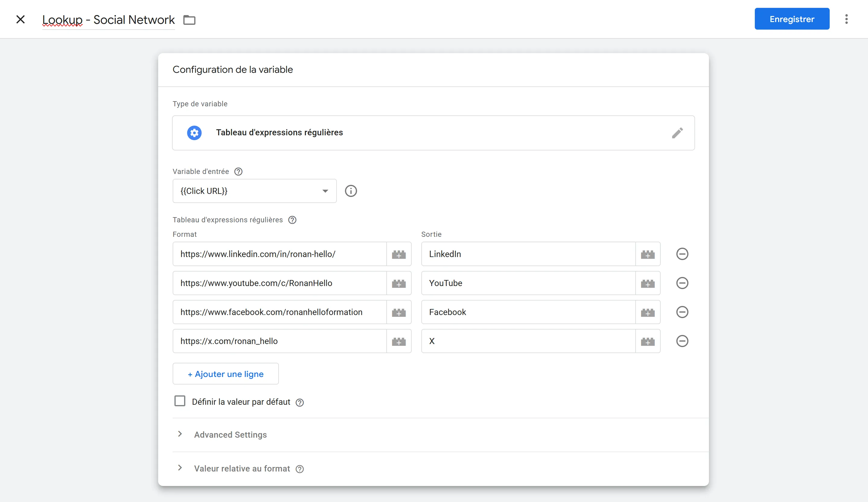Open help for Variable d'entrée
This screenshot has width=868, height=502.
238,171
